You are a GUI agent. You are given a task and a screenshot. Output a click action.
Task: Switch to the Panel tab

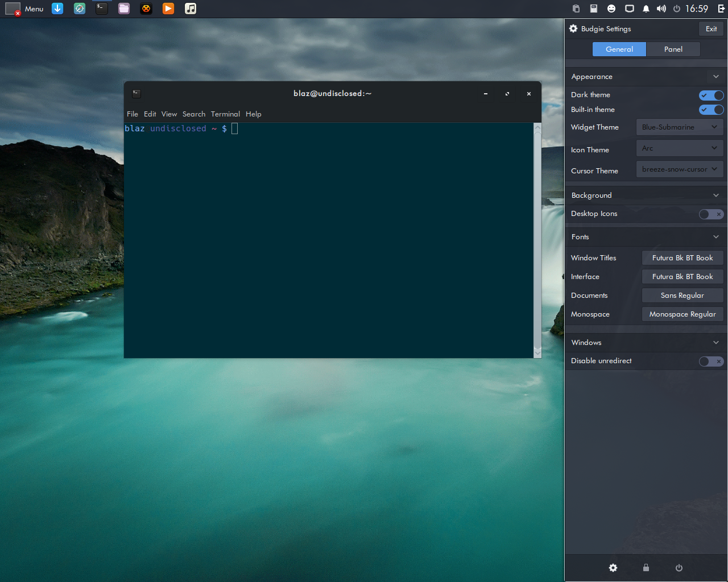pos(673,49)
